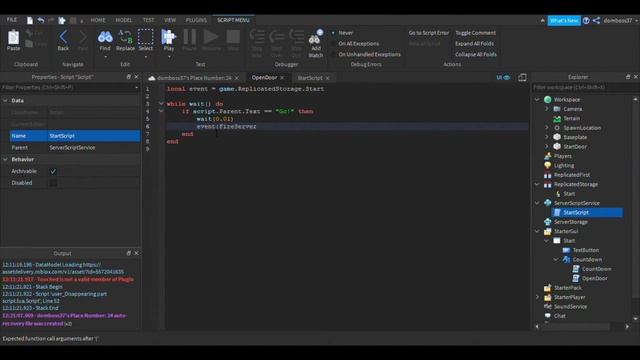
Task: Click the undo arrow in quick access bar
Action: click(41, 20)
